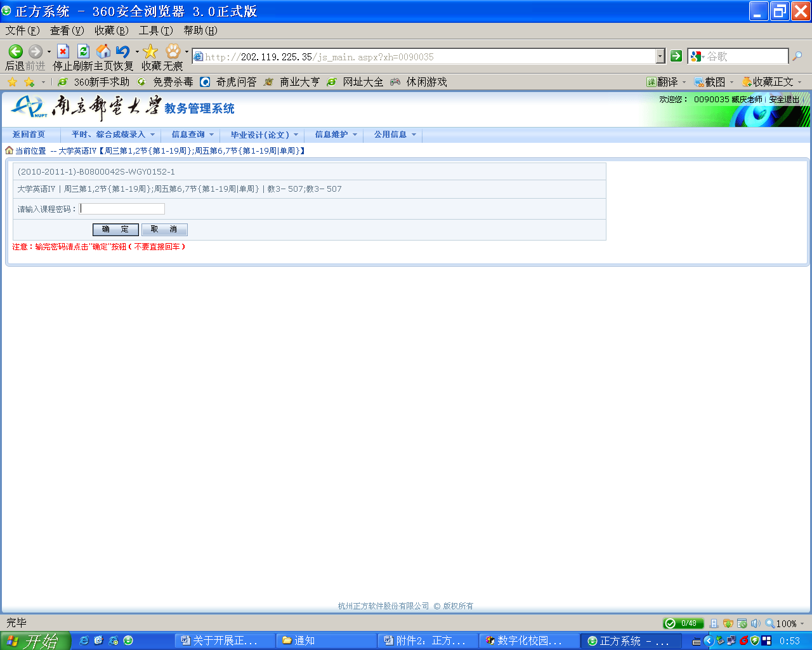This screenshot has height=650, width=812.
Task: Click the paw print private browsing icon
Action: (x=173, y=51)
